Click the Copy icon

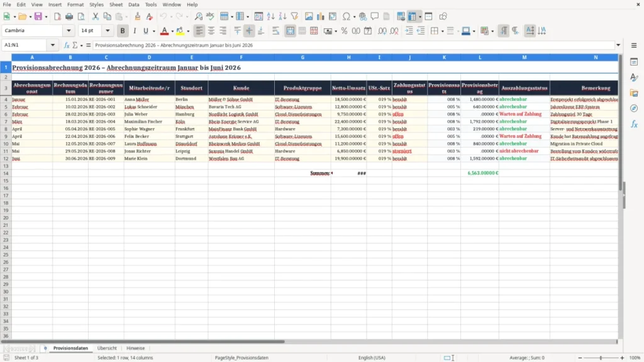click(x=107, y=16)
